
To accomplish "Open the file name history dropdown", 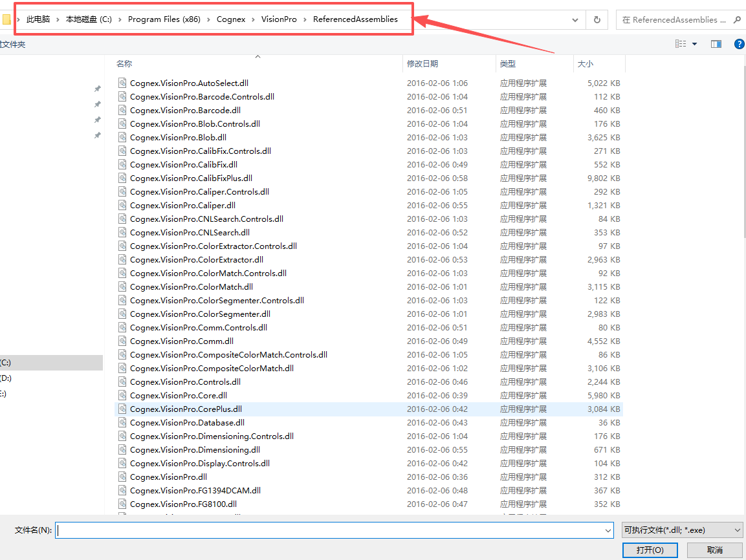I will (608, 530).
